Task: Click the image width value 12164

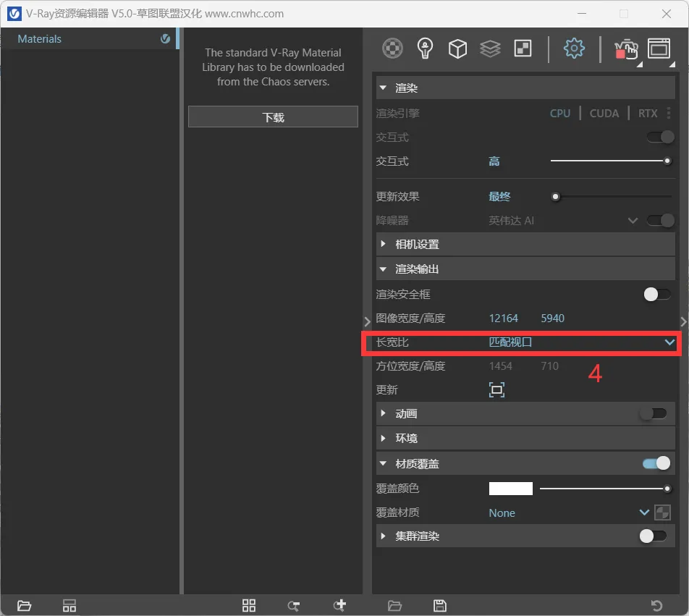Action: tap(503, 318)
